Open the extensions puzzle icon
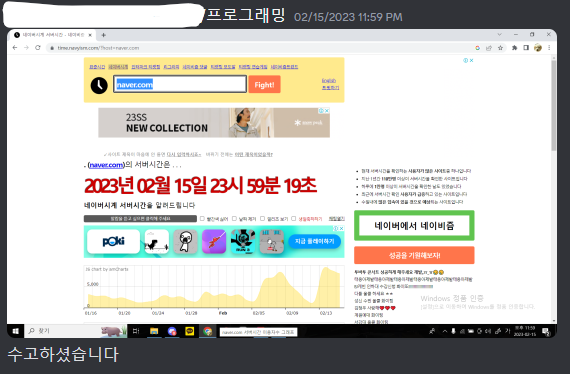The image size is (570, 374). coord(514,48)
